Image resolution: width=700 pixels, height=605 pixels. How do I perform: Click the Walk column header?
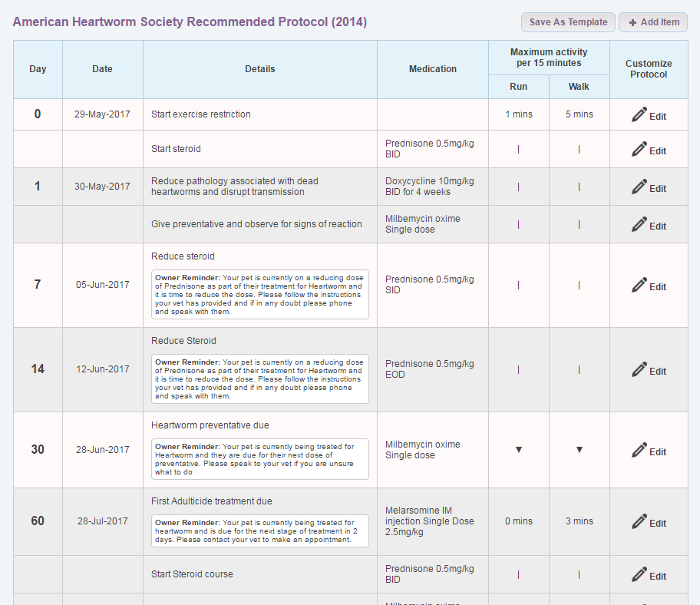579,87
